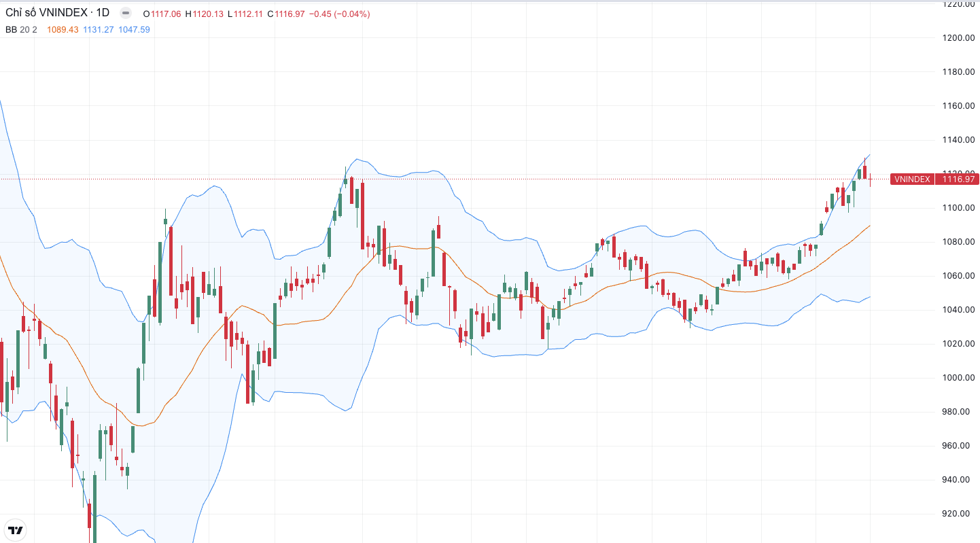The height and width of the screenshot is (543, 980).
Task: Select the "Chỉ số VNINDEX · 1D" symbol title
Action: [58, 13]
